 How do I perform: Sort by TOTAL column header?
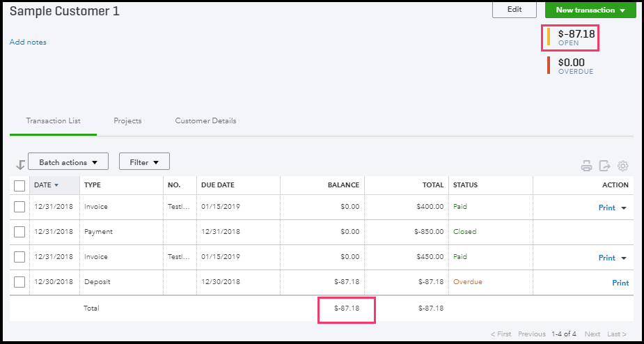(433, 185)
